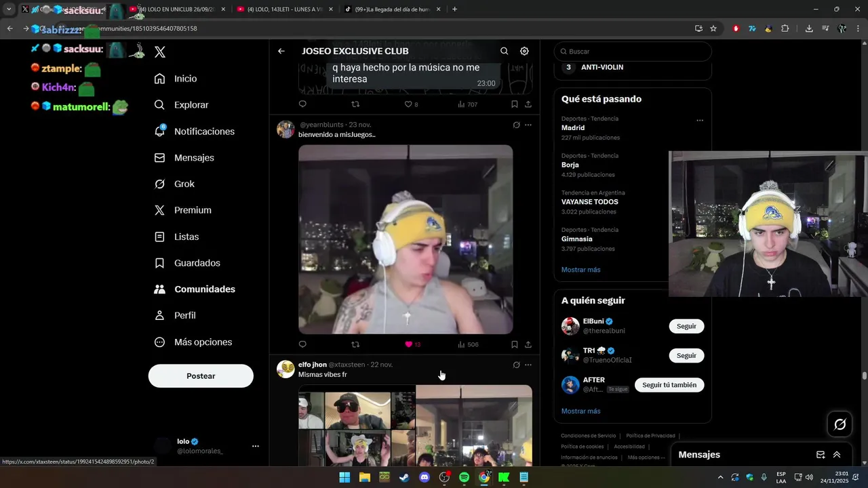Open community settings gear icon

point(524,51)
